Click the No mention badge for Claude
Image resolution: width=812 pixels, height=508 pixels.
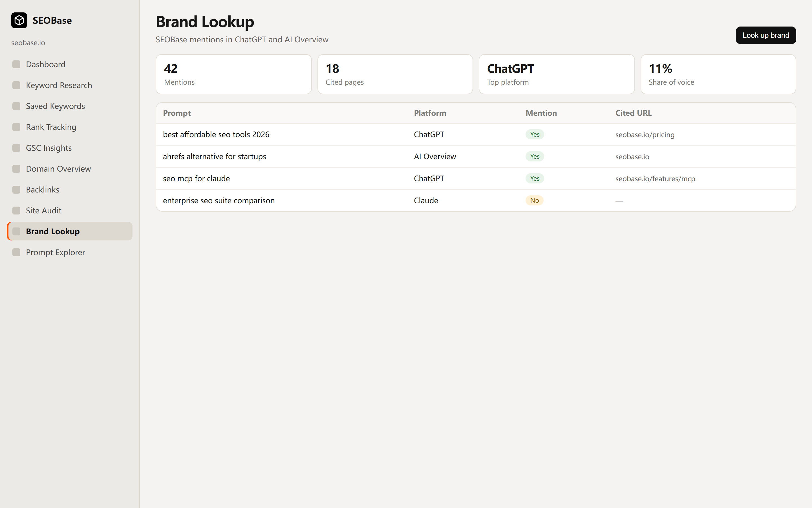535,201
